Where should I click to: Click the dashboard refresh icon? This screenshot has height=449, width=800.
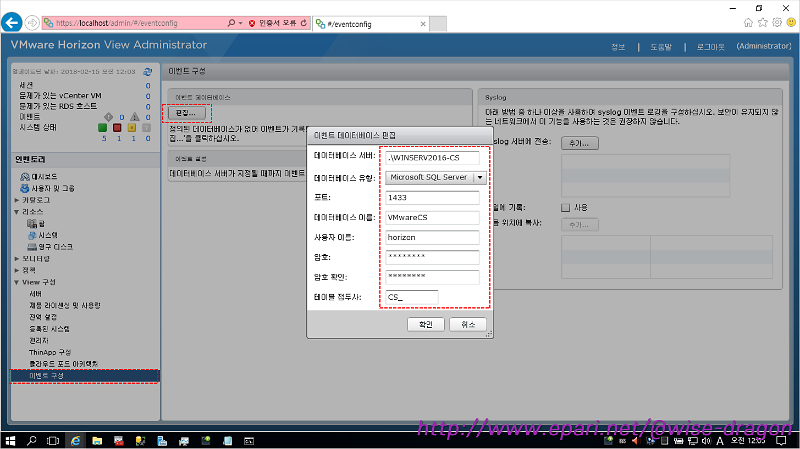click(x=148, y=72)
